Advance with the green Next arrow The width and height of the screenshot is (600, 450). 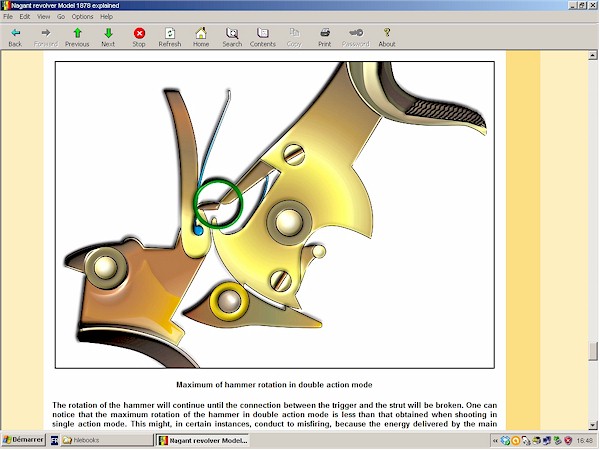(108, 38)
